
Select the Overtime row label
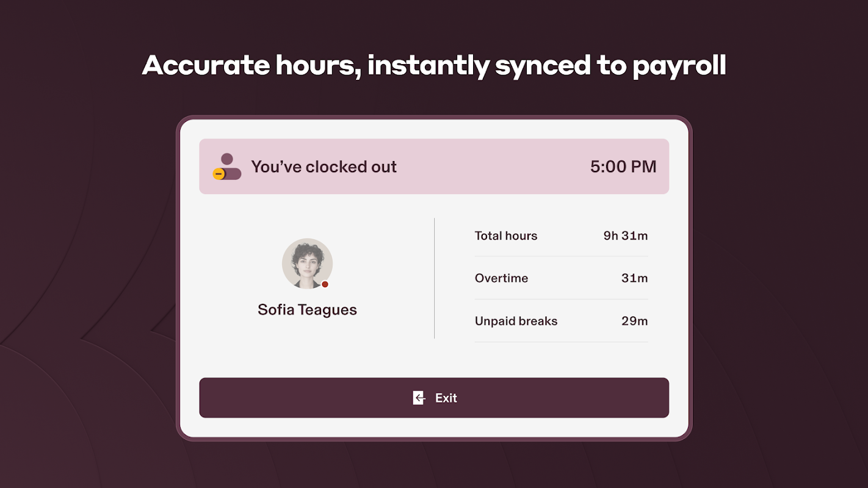point(501,278)
